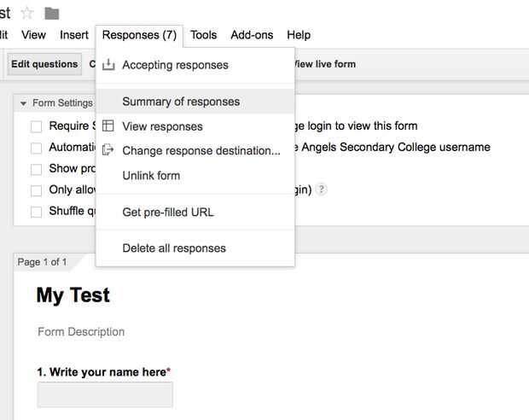Tick the first Form Settings checkbox
The width and height of the screenshot is (529, 420).
pos(36,126)
